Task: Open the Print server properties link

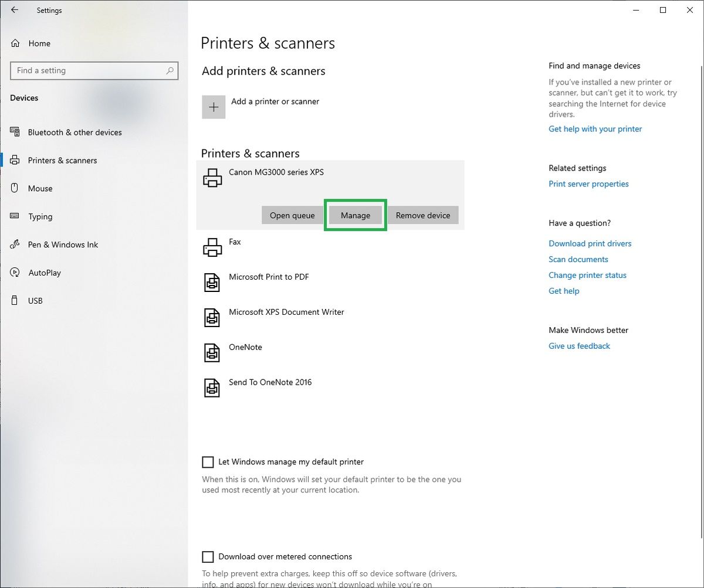Action: (588, 183)
